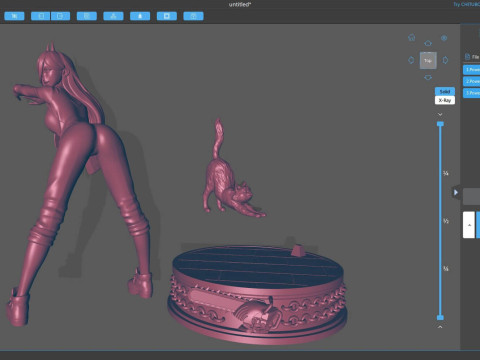Rotate view with arrow below the cube
This screenshot has width=480, height=360.
click(428, 78)
